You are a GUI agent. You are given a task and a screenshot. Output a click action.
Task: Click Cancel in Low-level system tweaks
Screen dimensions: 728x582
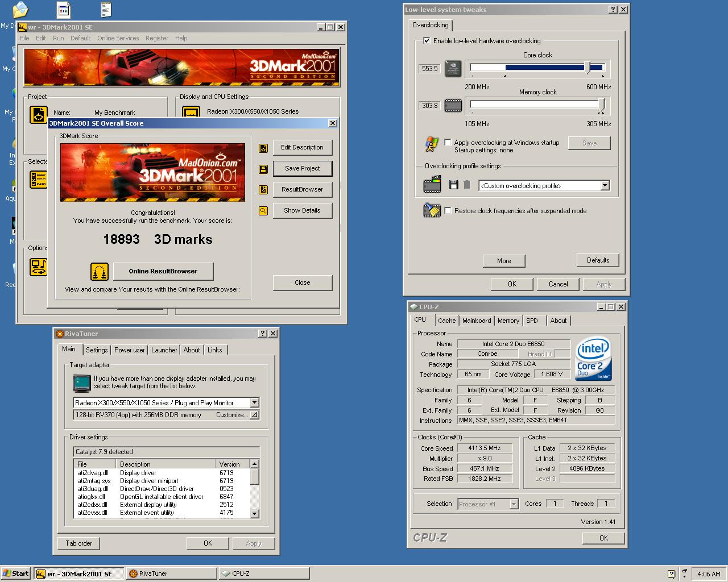point(559,284)
